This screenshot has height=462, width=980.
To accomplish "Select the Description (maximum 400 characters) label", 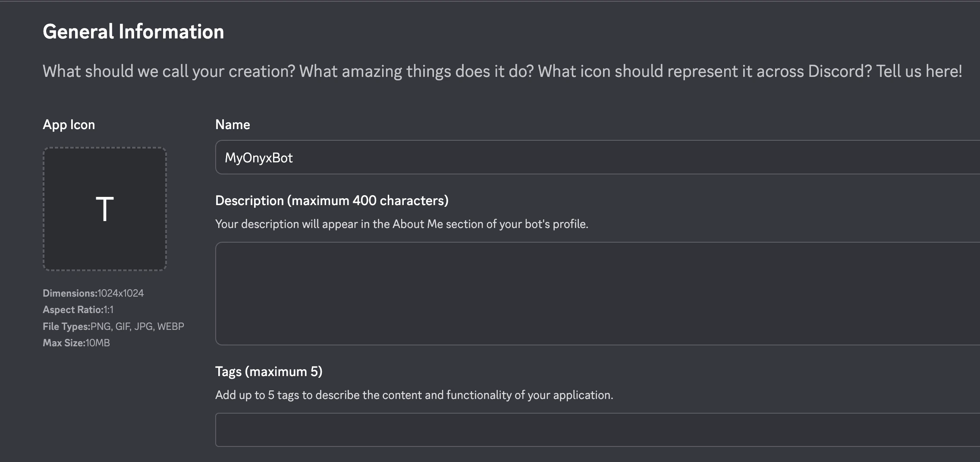I will click(x=332, y=200).
